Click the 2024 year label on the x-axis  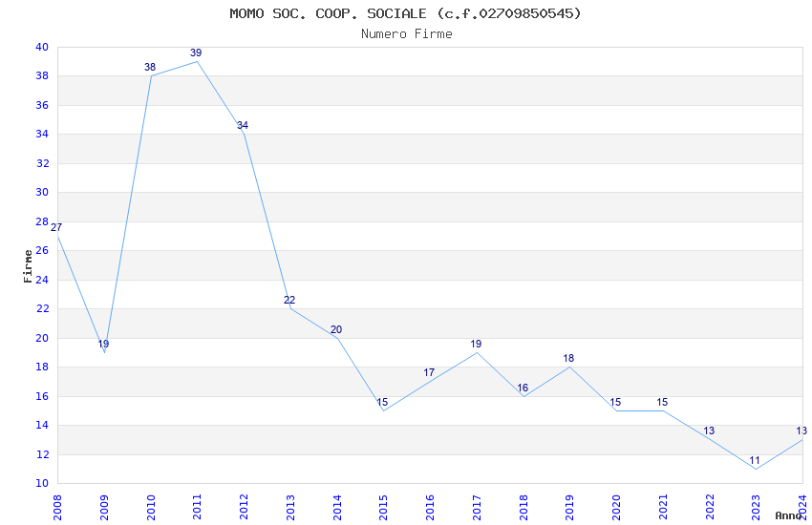803,507
